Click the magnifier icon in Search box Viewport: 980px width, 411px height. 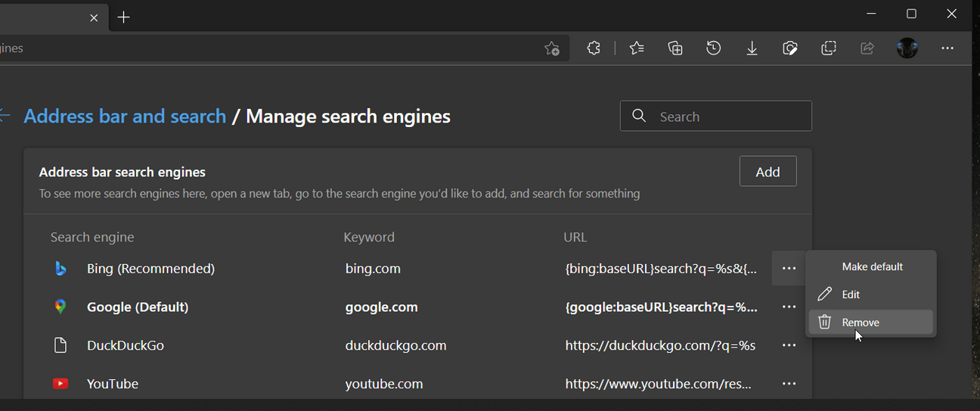point(639,116)
